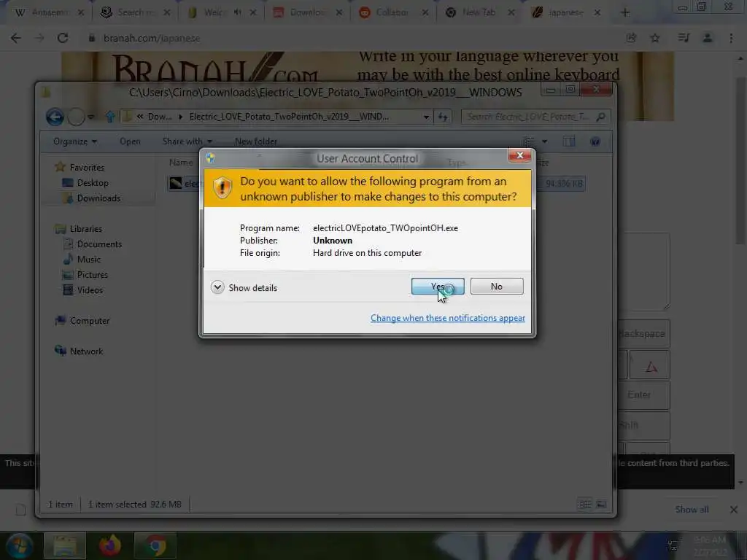Click Open in Explorer toolbar
747x560 pixels.
tap(130, 141)
